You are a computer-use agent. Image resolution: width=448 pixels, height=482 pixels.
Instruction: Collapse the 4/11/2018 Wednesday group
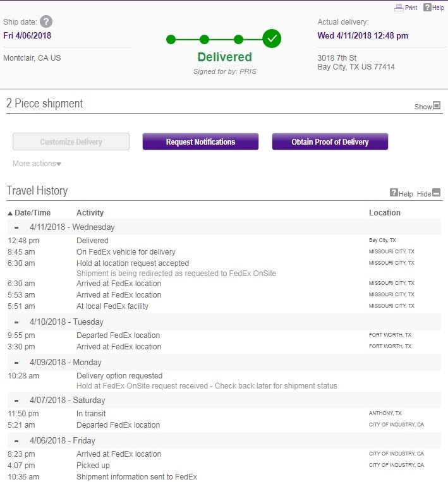tap(16, 227)
